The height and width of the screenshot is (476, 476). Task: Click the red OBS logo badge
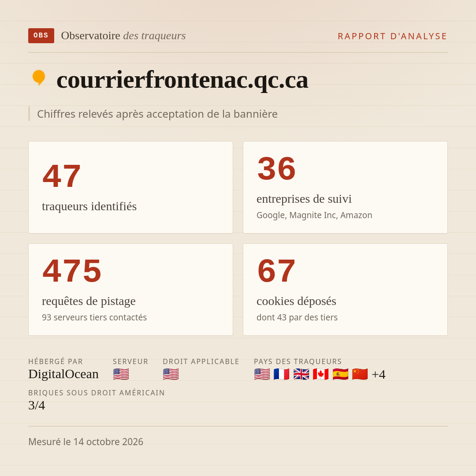(41, 36)
